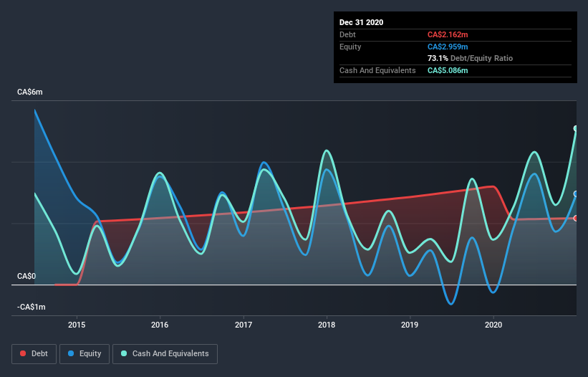Click the 2020 x-axis label

point(493,325)
